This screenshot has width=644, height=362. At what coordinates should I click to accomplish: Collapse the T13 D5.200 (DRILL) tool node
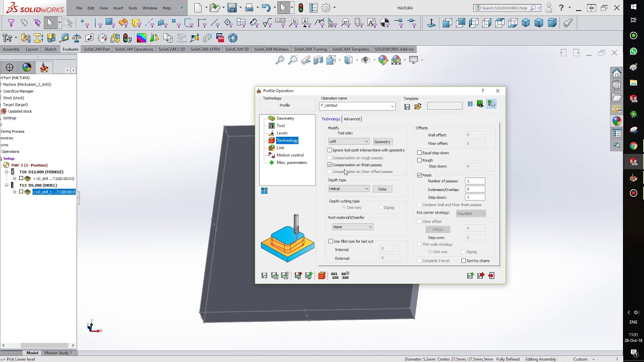7,185
